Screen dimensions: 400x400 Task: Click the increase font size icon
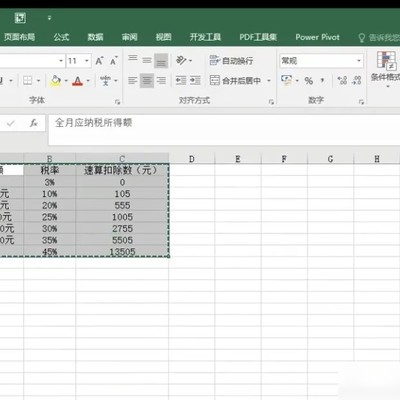99,61
